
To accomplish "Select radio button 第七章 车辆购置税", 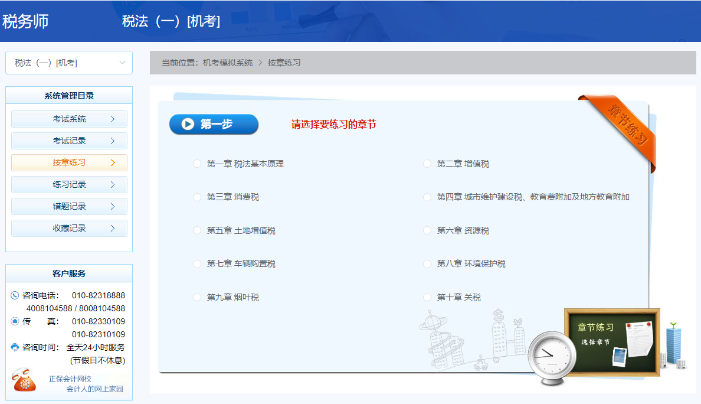I will 197,264.
